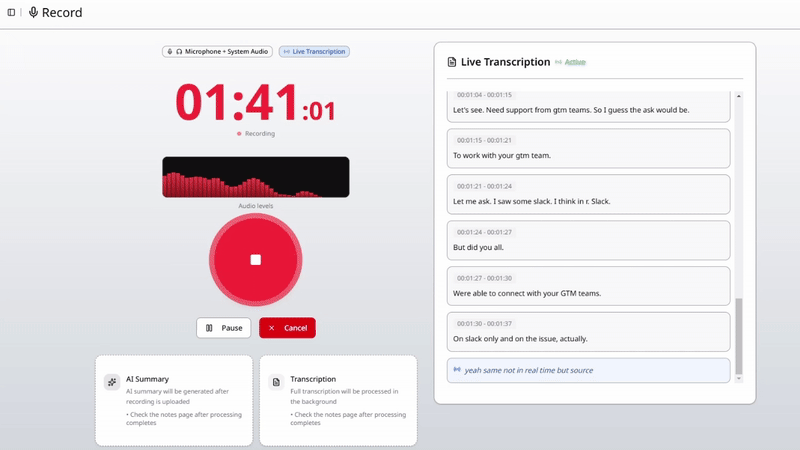Click the live signal icon in partial transcript
Viewport: 800px width, 450px height.
pos(457,370)
